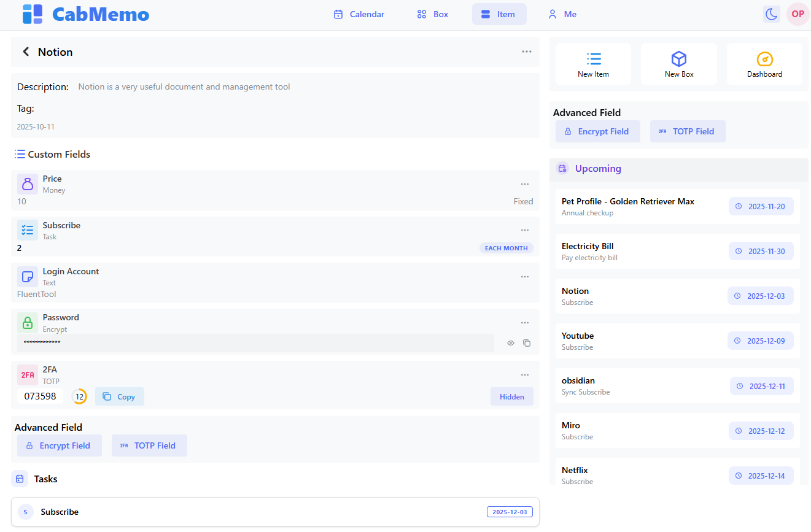Open more options for the Price field
The height and width of the screenshot is (532, 811).
(525, 184)
